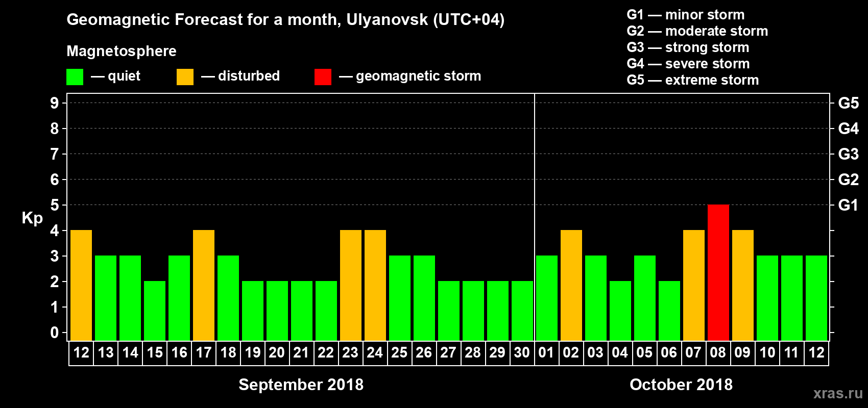Click the Kp value 0 on left axis
The height and width of the screenshot is (408, 868).
point(55,333)
